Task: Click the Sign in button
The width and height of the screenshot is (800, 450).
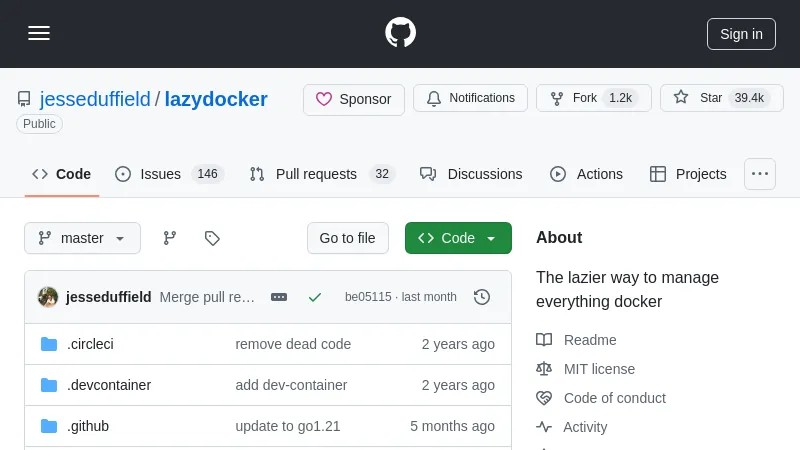Action: click(x=741, y=33)
